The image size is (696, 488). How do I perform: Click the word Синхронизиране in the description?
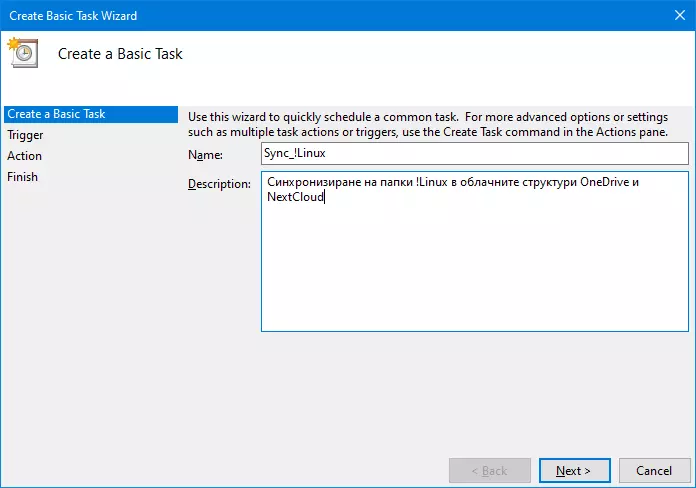point(312,183)
